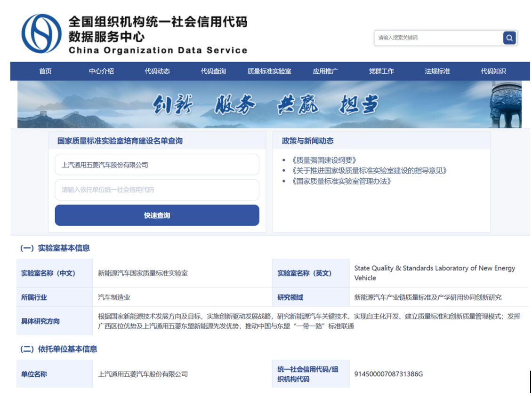Click the (二) 依托单位基本信息 section heading
The height and width of the screenshot is (397, 532).
coord(59,349)
